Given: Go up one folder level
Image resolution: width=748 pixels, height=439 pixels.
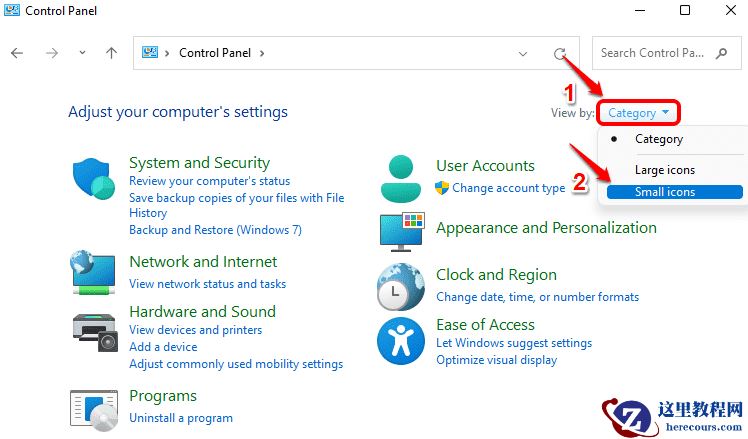Looking at the screenshot, I should (111, 54).
